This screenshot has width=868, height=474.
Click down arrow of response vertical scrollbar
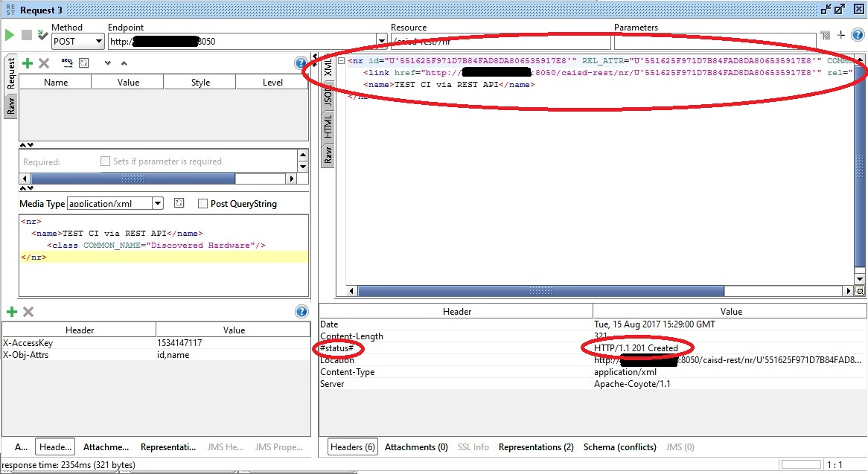pos(860,279)
